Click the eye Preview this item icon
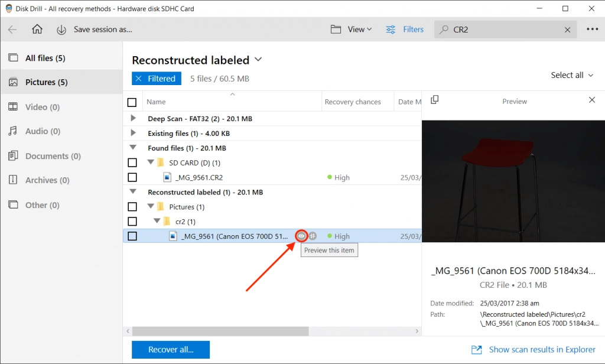 pos(301,236)
